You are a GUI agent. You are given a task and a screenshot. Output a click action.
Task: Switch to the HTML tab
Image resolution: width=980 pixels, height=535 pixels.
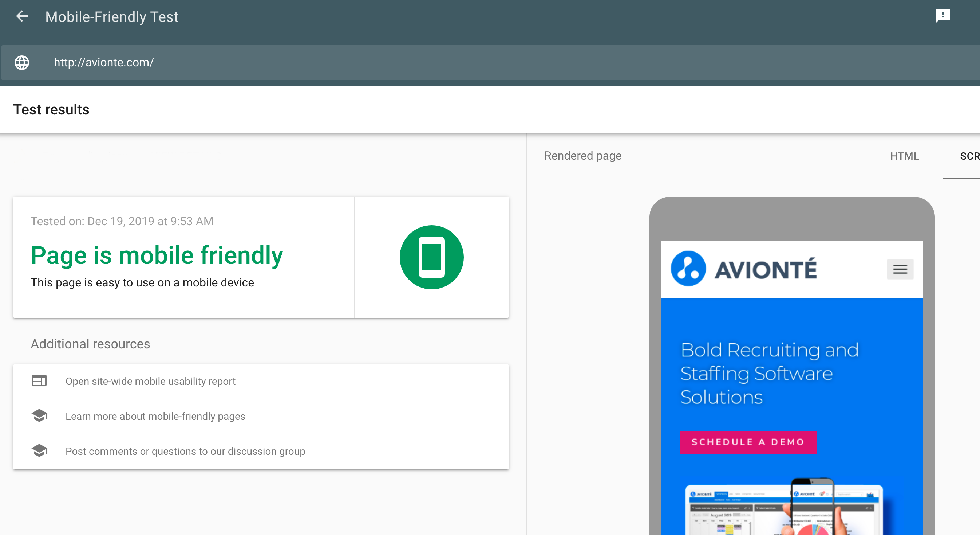point(904,156)
